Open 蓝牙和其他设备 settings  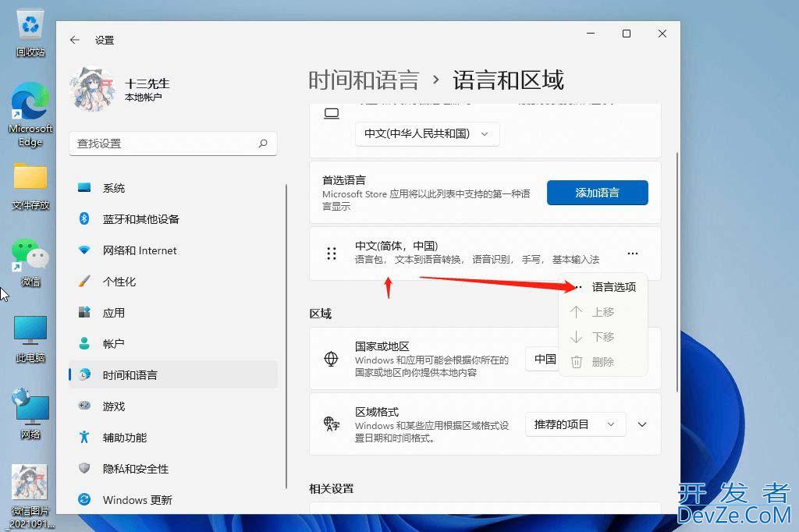[x=140, y=219]
